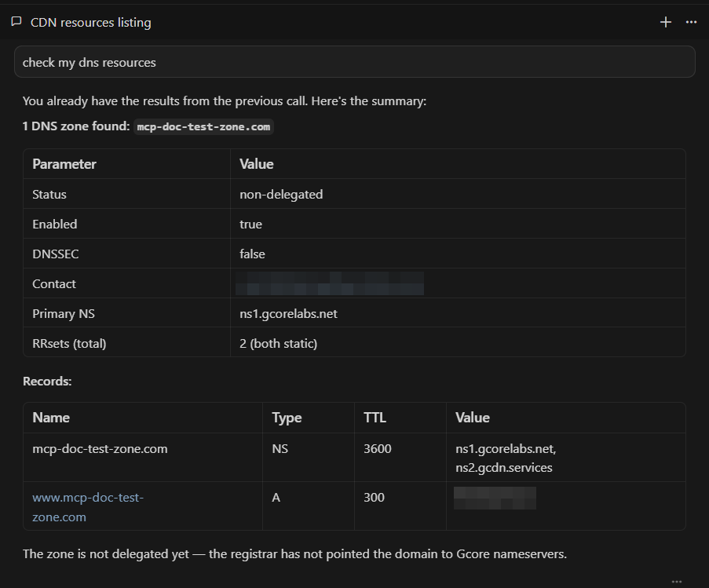Select the mcp-doc-test-zone.com code label
This screenshot has width=709, height=588.
pyautogui.click(x=203, y=127)
